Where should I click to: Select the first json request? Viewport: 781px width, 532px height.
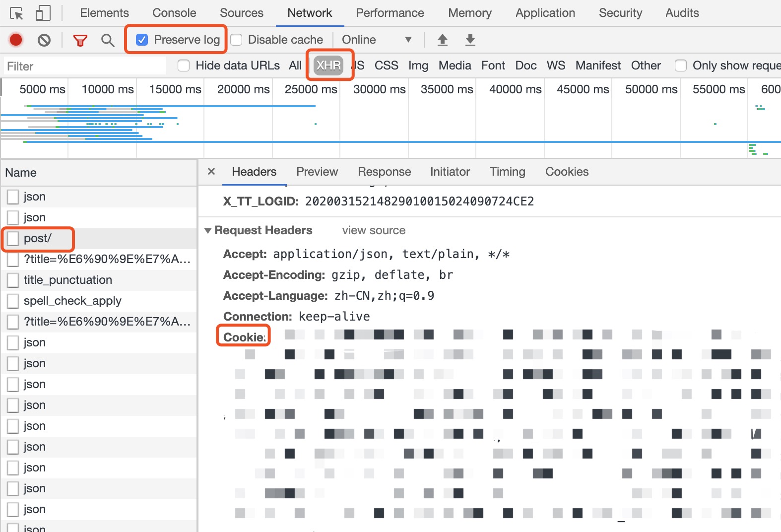point(99,197)
